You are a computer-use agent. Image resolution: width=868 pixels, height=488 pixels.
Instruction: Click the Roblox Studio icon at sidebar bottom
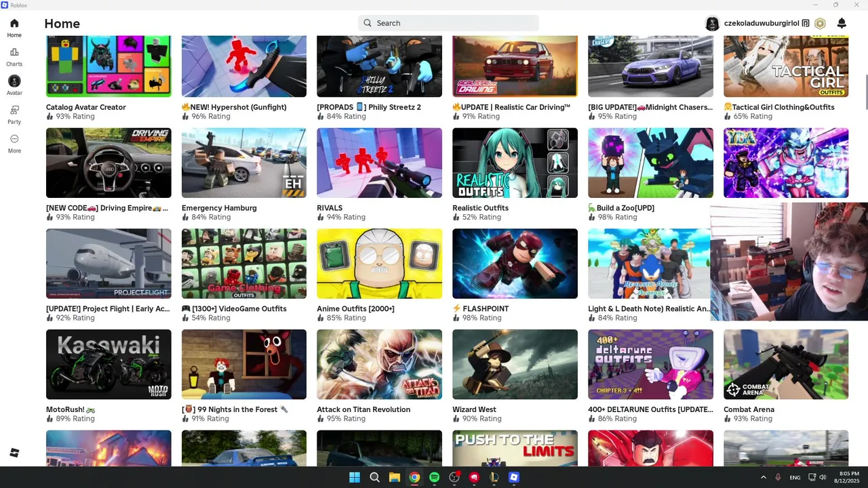pyautogui.click(x=14, y=453)
